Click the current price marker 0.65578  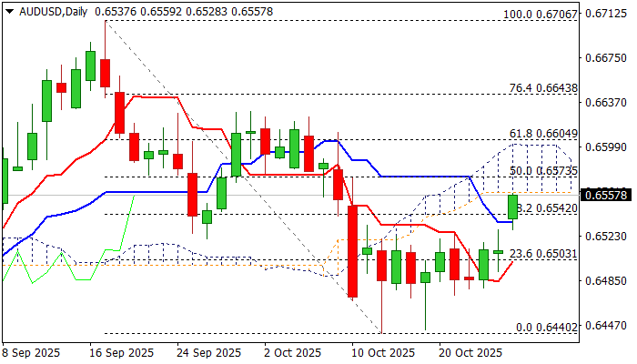pos(607,196)
